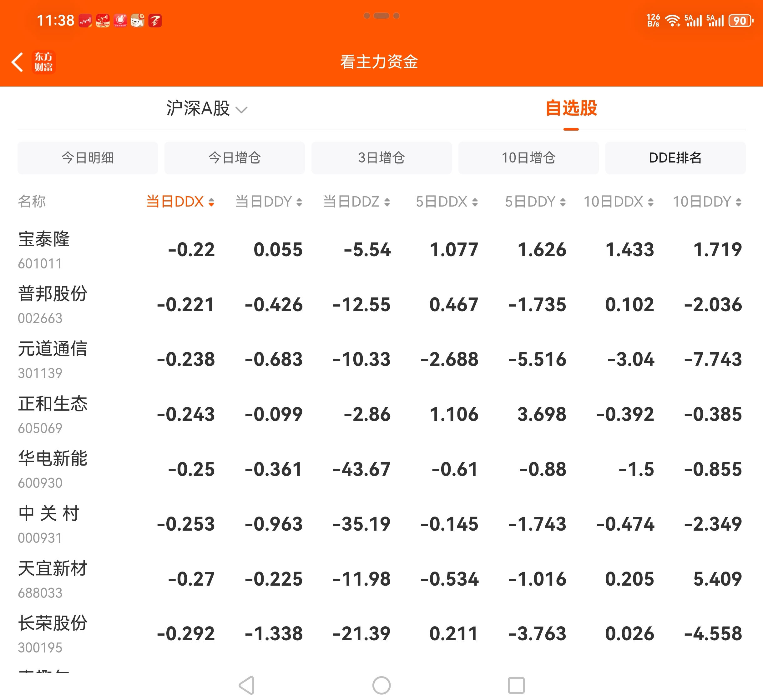The image size is (763, 700).
Task: Open the recent apps square button
Action: [516, 685]
